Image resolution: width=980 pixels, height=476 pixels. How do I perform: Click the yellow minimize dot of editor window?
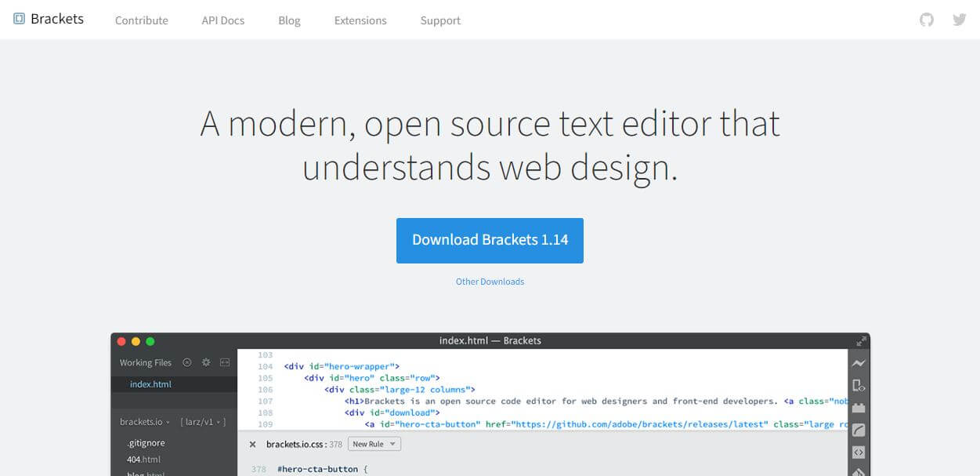(x=136, y=341)
